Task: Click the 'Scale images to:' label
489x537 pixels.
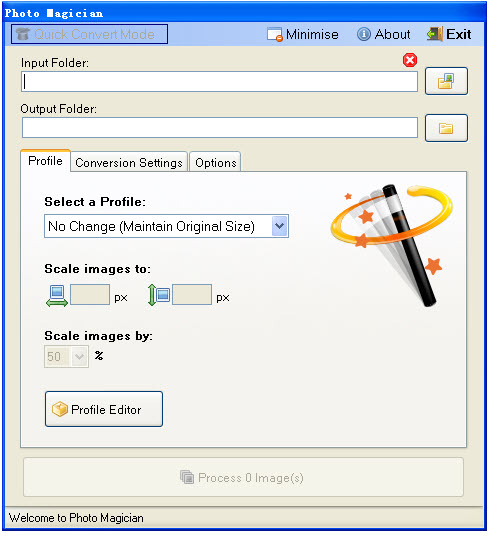Action: pos(98,269)
